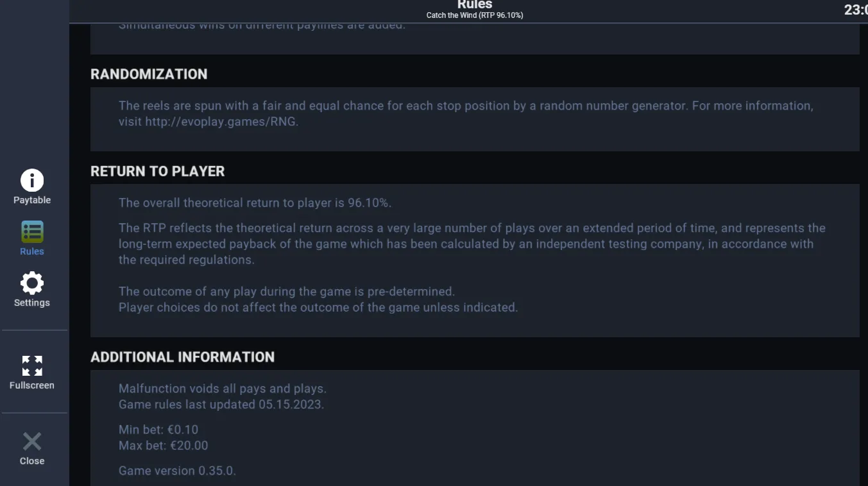Click the Min bet €0.10 line
Screen dimensions: 868x486
(x=158, y=430)
